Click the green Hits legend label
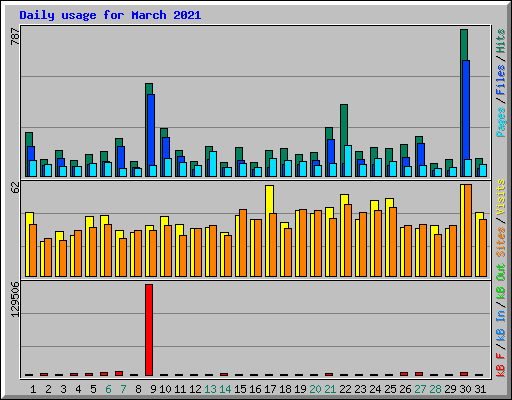The height and width of the screenshot is (400, 512). pyautogui.click(x=501, y=41)
